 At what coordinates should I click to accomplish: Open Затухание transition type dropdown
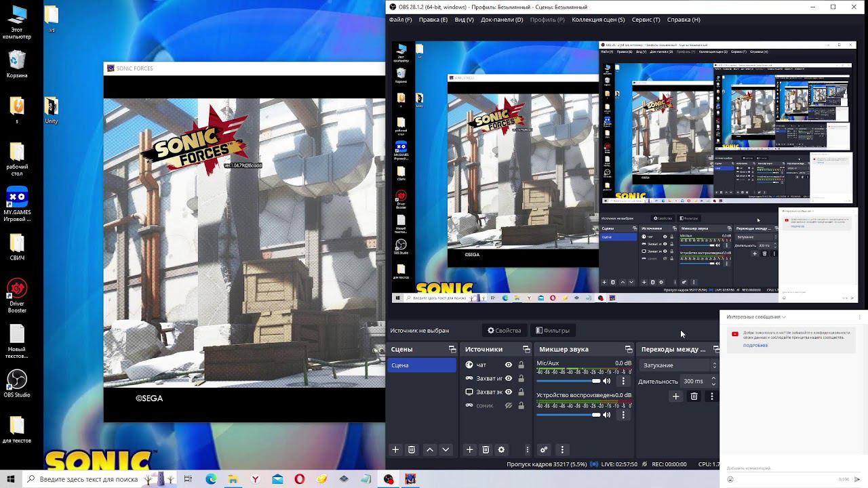(679, 365)
